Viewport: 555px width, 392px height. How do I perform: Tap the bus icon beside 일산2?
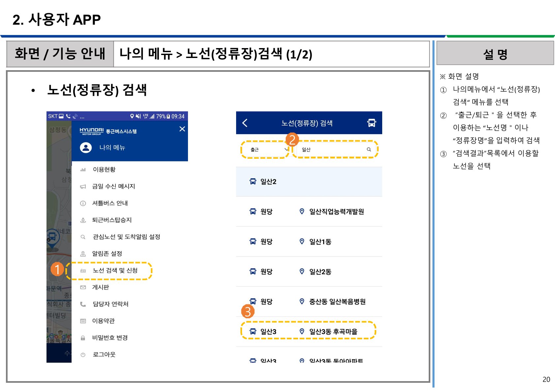pyautogui.click(x=253, y=182)
